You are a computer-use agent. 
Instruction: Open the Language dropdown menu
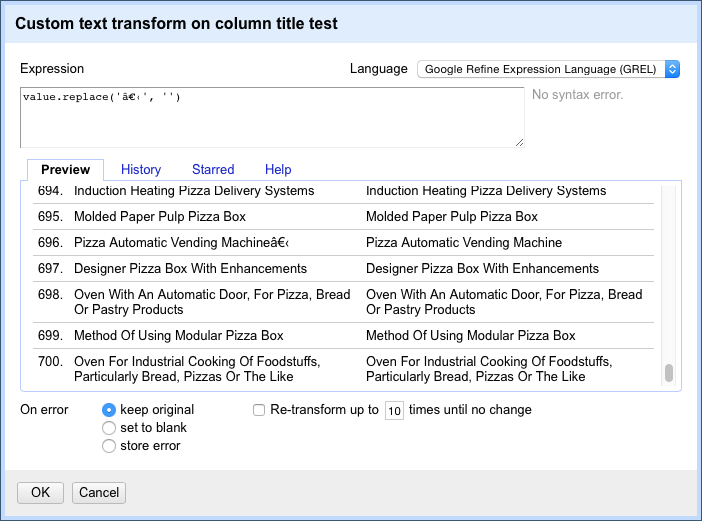coord(548,69)
